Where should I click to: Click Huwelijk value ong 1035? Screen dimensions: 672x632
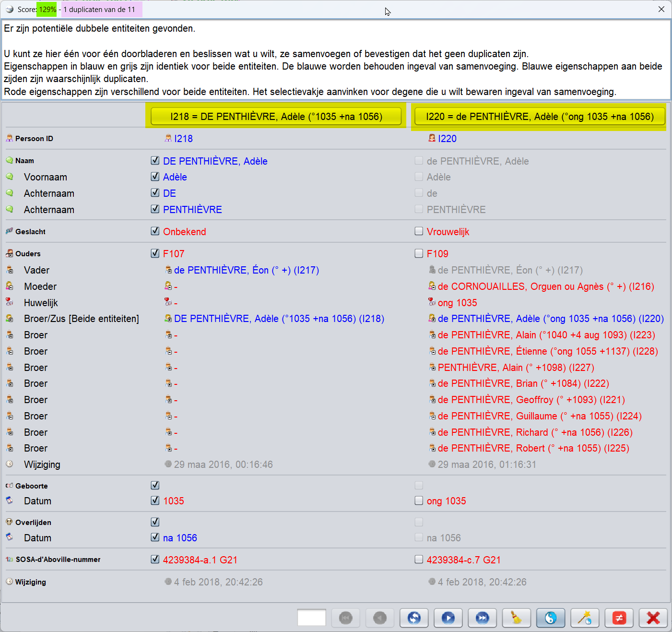pyautogui.click(x=457, y=303)
